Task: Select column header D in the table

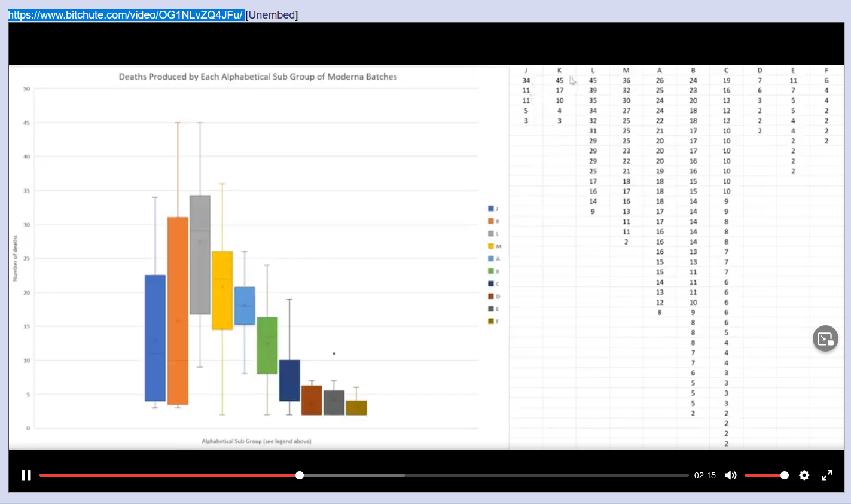Action: tap(760, 71)
